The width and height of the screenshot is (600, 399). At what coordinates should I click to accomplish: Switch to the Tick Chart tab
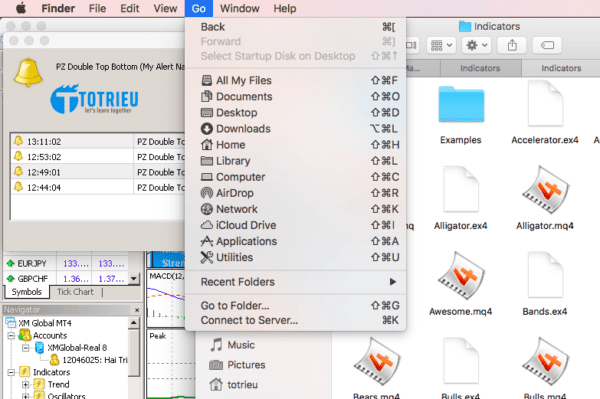[75, 292]
